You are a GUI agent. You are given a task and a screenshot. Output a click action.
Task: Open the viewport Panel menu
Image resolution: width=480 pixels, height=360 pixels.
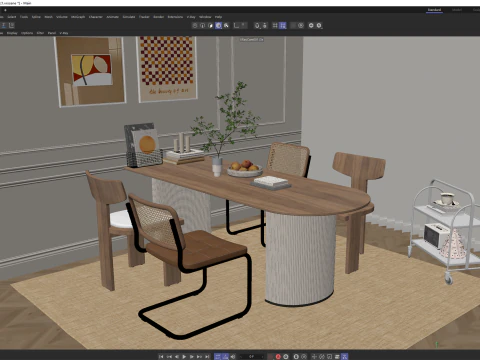point(52,33)
